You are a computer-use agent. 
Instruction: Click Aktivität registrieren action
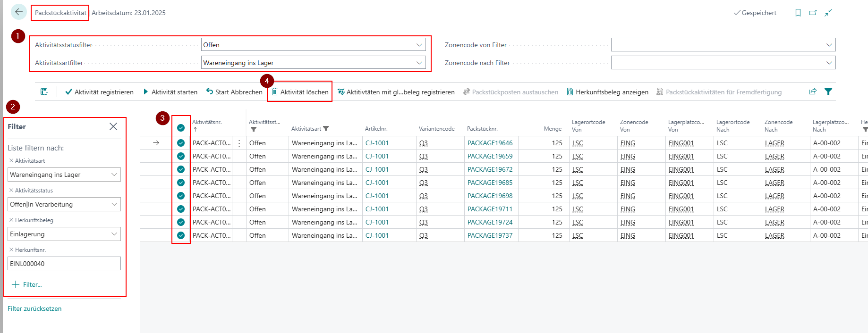[100, 92]
